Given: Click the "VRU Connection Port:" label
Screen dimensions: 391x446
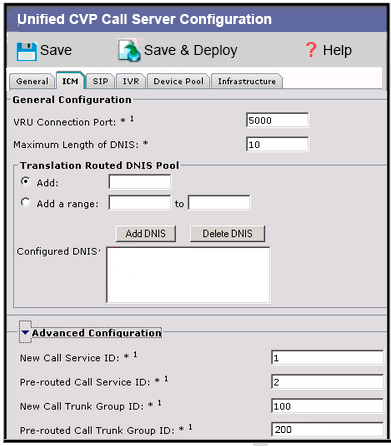Looking at the screenshot, I should [65, 122].
